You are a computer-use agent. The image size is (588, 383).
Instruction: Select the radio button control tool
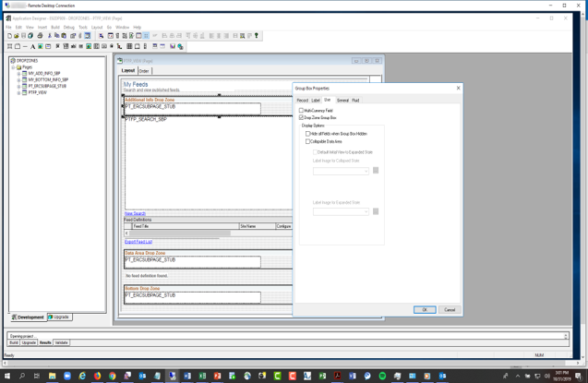pyautogui.click(x=112, y=46)
